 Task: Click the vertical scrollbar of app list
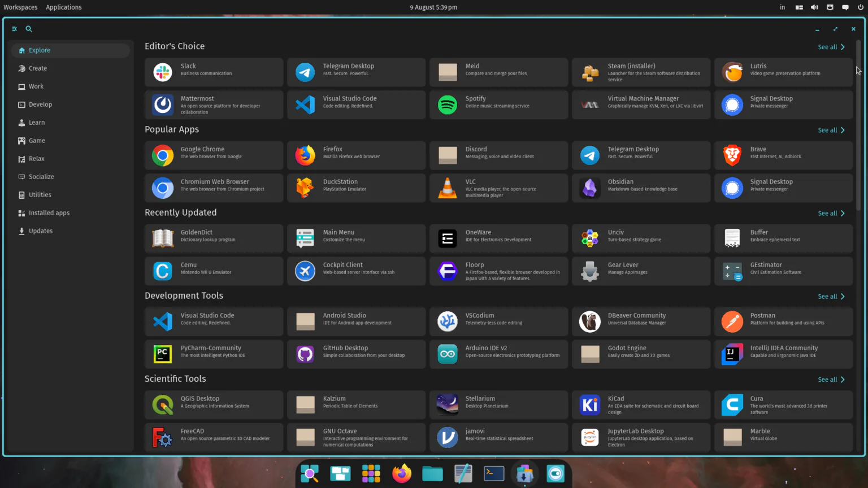pos(859,125)
